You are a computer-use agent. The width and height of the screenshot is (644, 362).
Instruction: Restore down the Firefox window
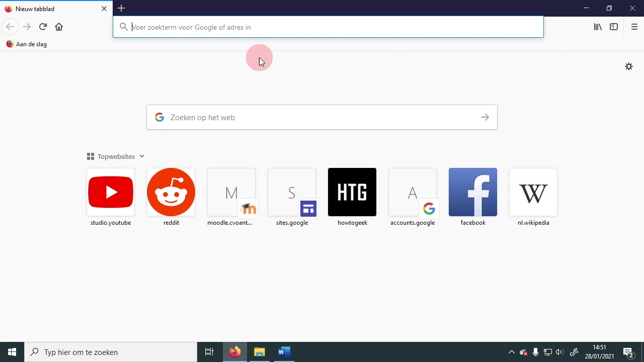pyautogui.click(x=609, y=8)
